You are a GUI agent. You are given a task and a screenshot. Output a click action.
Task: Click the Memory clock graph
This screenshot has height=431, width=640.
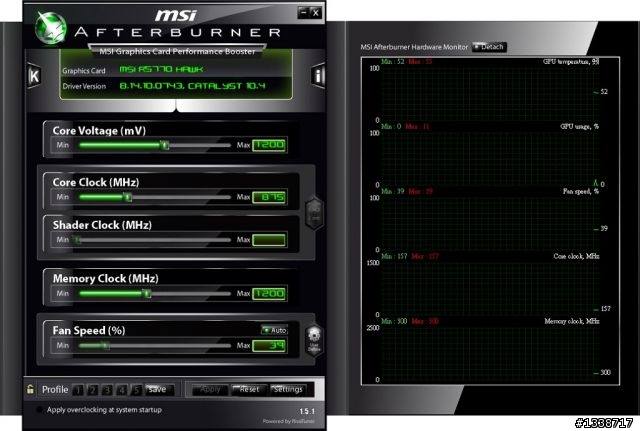click(490, 353)
